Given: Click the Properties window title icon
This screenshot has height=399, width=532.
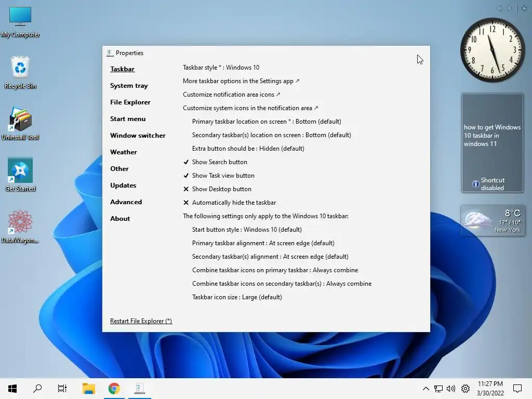Looking at the screenshot, I should 110,53.
